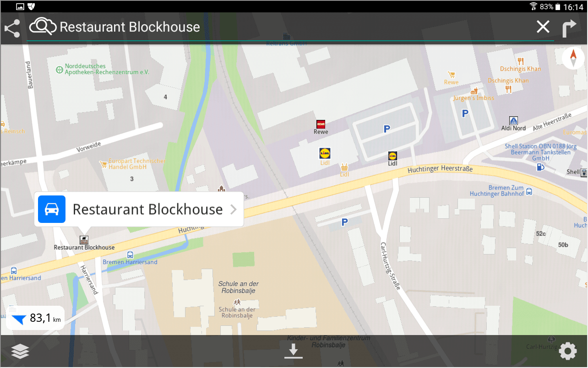Tap the Bremen Zum Huchtinger Bahnhof bus icon
Viewport: 588px width, 368px height.
pos(529,191)
